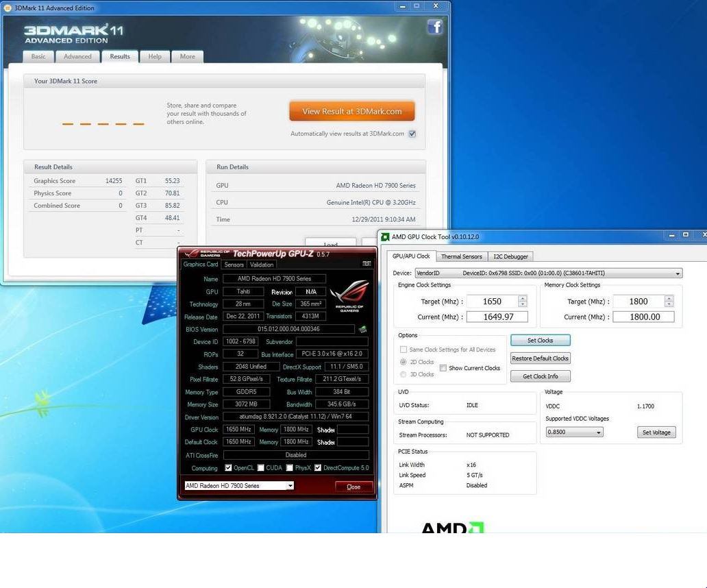Click the Driver Version field in GPU-Z
Screen dimensions: 707x588
[x=296, y=417]
